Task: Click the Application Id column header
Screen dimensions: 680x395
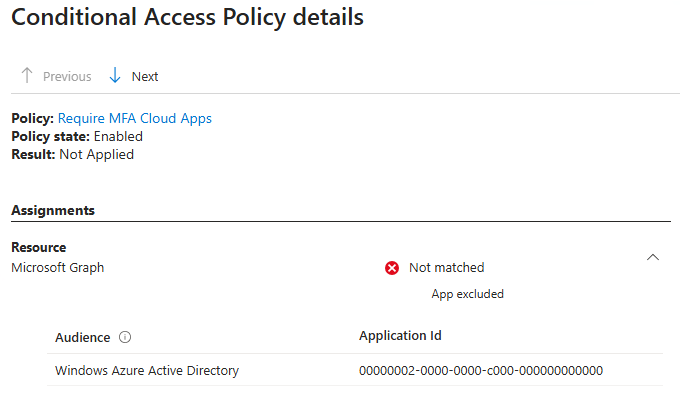Action: (400, 336)
